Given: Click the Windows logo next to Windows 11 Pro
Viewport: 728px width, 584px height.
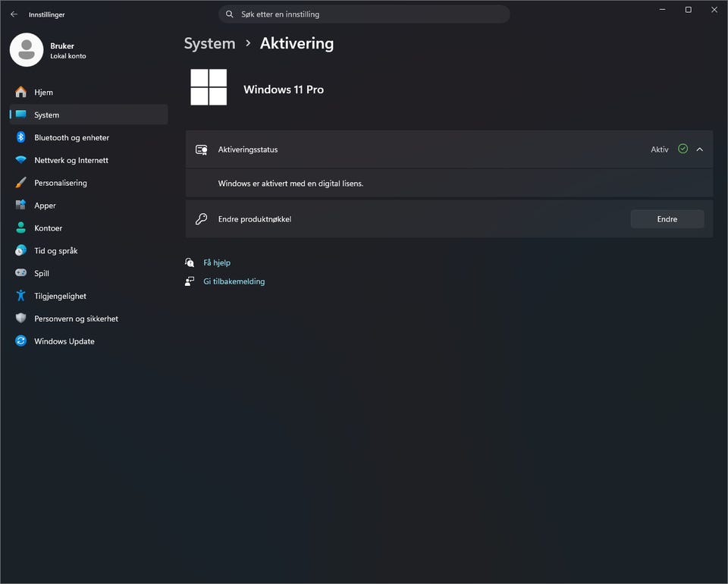Looking at the screenshot, I should pos(209,87).
